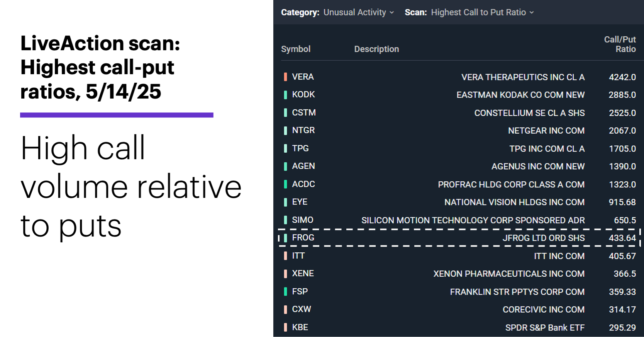This screenshot has height=337, width=644.
Task: Click the Description column header
Action: point(376,49)
